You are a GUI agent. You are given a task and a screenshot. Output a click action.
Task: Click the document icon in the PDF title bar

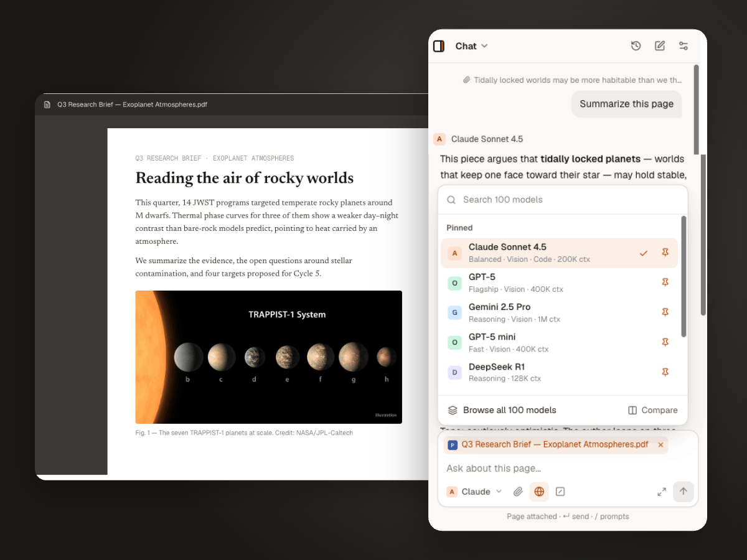[x=47, y=105]
